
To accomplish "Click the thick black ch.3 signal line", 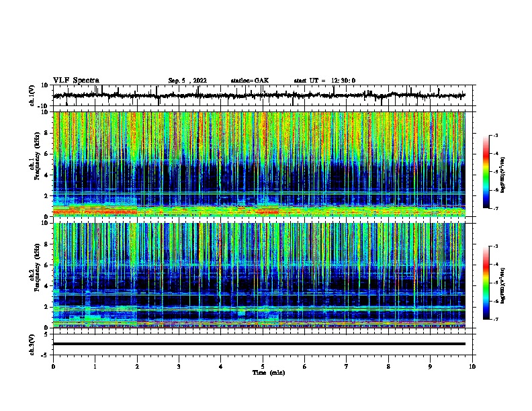I will pyautogui.click(x=259, y=344).
